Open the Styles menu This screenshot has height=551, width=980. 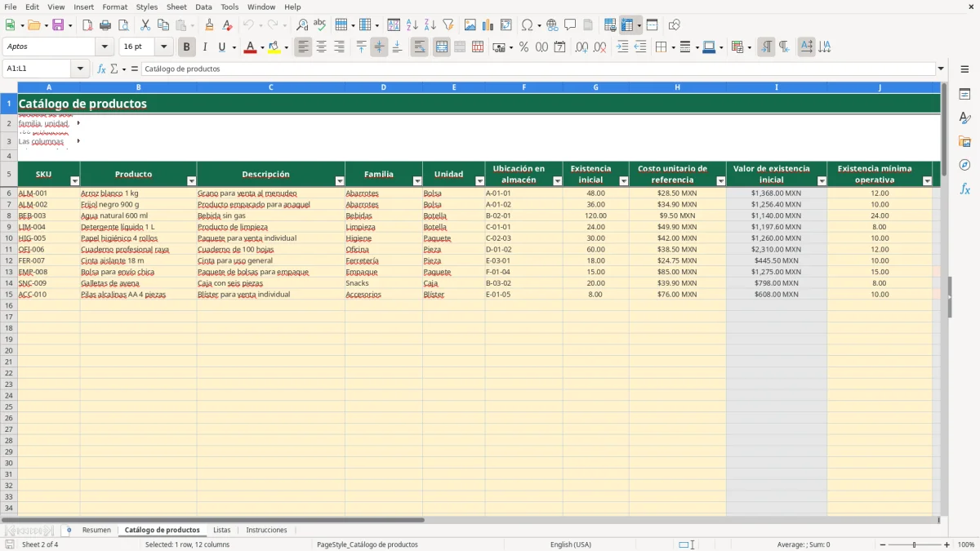click(147, 7)
